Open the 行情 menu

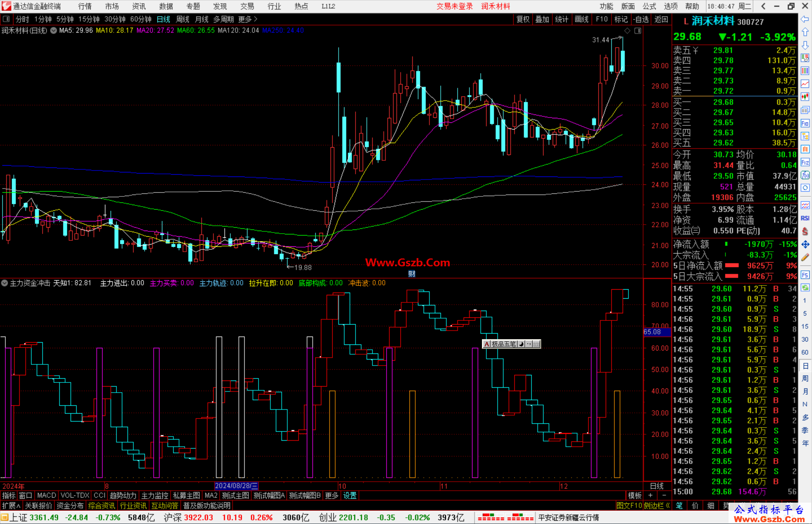85,6
